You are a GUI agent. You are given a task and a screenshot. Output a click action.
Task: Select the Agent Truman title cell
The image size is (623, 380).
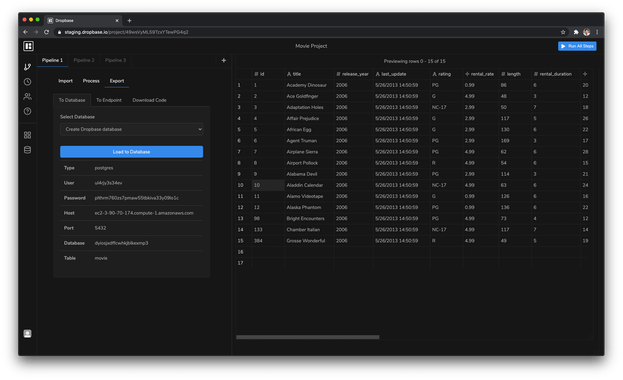coord(309,141)
